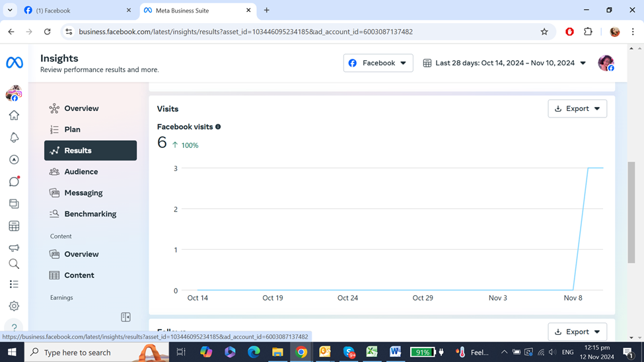Viewport: 644px width, 362px height.
Task: Open the Last 28 days date range picker
Action: (505, 63)
